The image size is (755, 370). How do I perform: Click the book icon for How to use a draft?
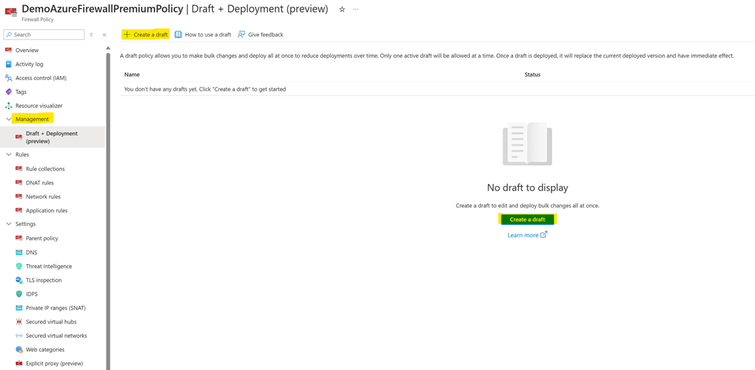click(x=178, y=35)
